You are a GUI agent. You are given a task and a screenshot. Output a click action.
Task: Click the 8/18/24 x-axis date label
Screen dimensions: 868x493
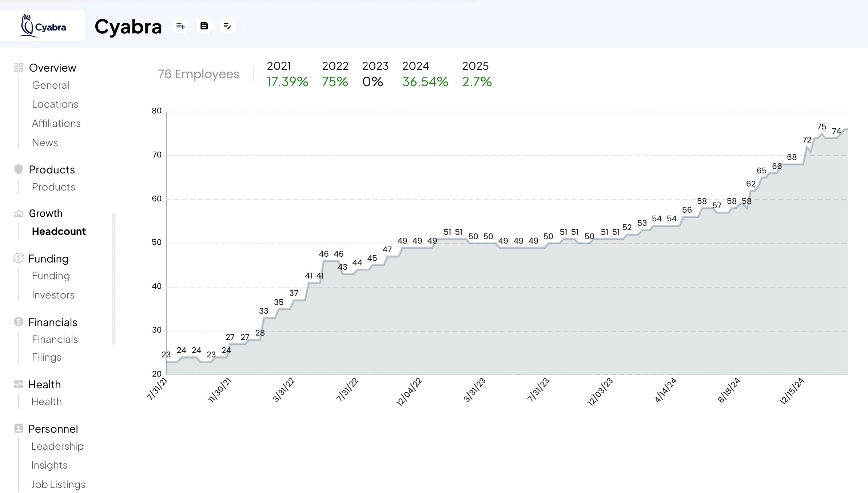pyautogui.click(x=729, y=390)
